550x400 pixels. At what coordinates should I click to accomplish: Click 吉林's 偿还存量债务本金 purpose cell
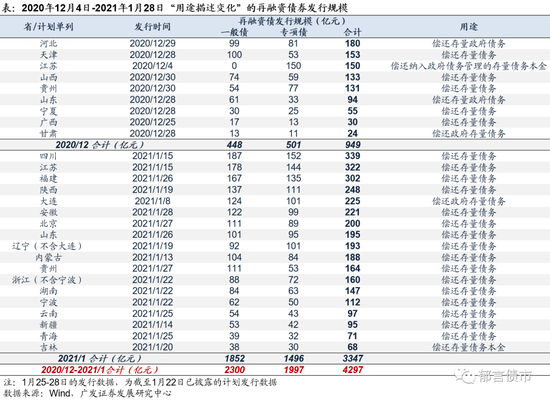click(x=469, y=347)
